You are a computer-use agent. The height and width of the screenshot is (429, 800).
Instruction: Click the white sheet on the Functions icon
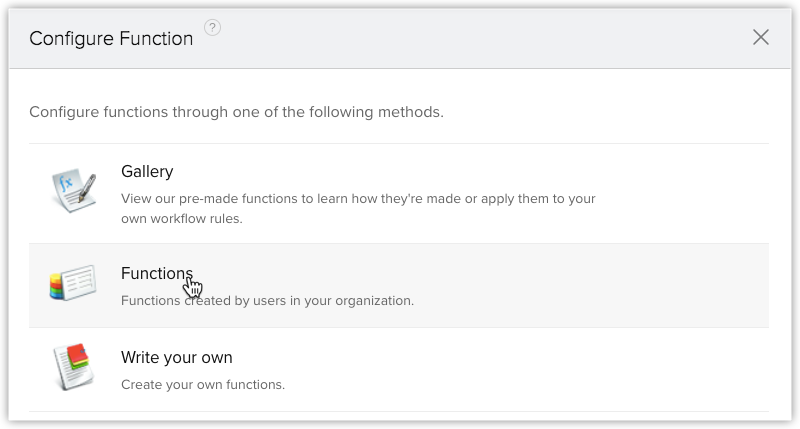tap(80, 281)
